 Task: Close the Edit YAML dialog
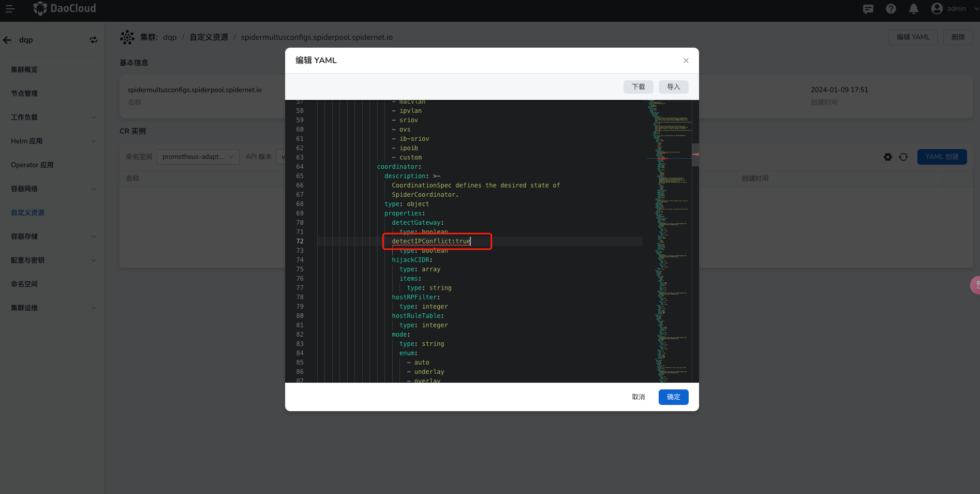coord(686,61)
